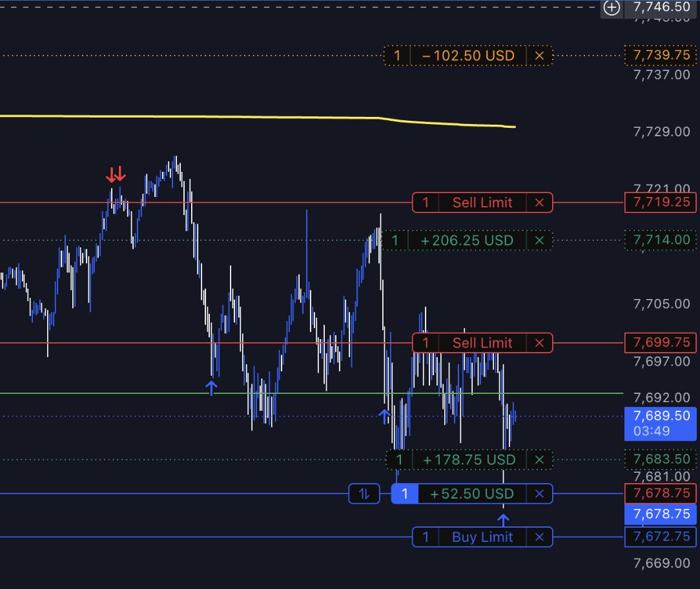Click quantity 1 on the -102.50 USD order
Viewport: 700px width, 589px height.
pos(397,56)
